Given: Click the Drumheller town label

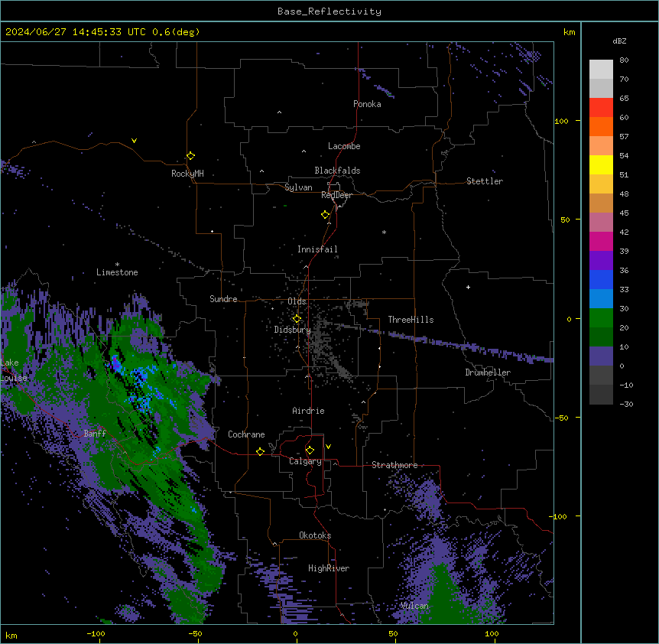Looking at the screenshot, I should coord(488,372).
